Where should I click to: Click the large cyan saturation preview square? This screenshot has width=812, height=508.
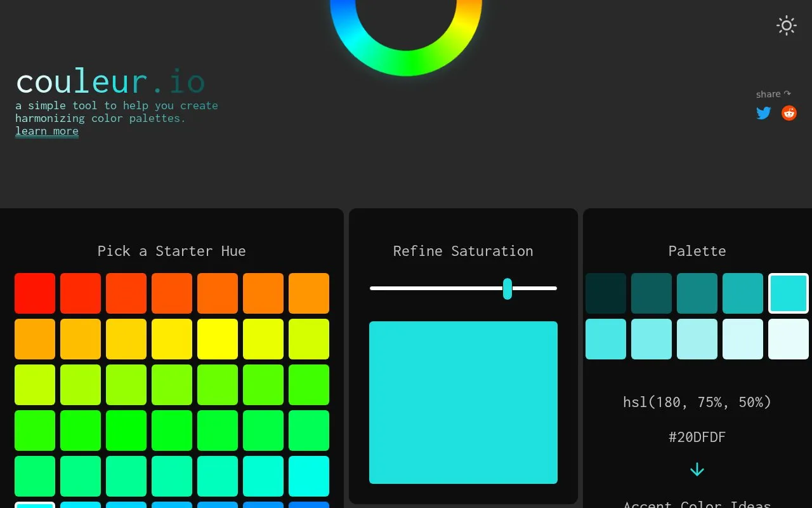pyautogui.click(x=463, y=403)
